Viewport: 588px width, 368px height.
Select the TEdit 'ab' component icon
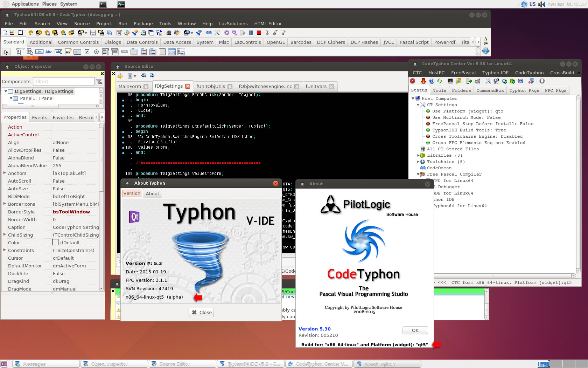(58, 52)
